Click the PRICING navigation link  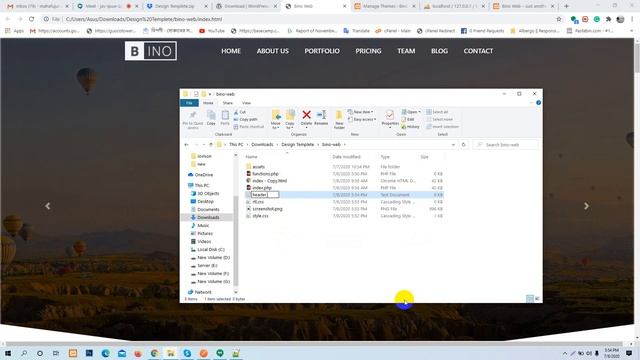pyautogui.click(x=368, y=51)
